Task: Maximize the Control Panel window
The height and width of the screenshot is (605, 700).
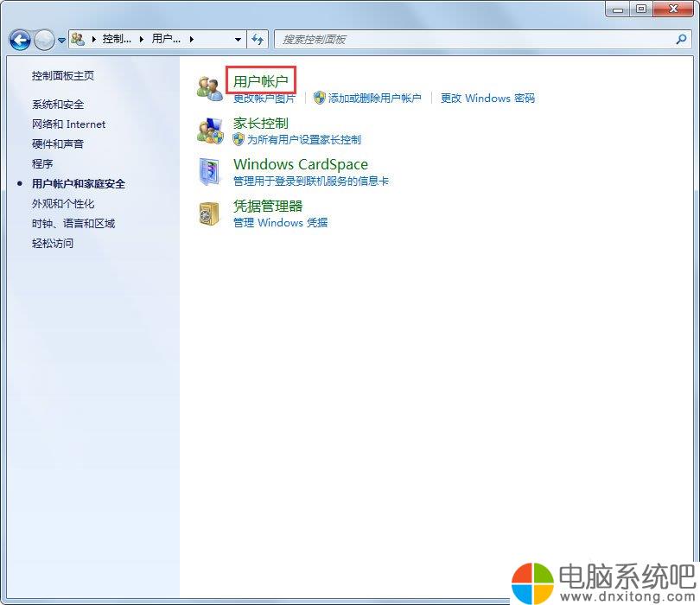Action: click(x=641, y=9)
